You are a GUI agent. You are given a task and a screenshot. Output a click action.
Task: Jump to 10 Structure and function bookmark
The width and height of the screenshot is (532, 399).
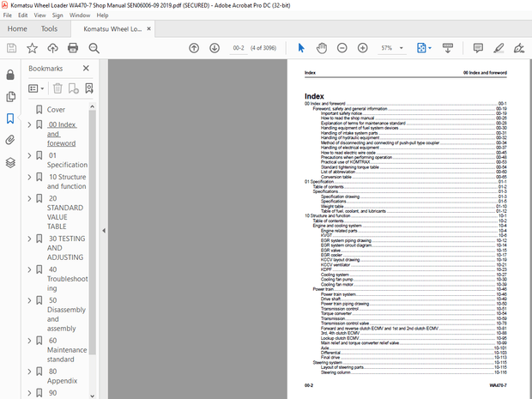(x=67, y=182)
